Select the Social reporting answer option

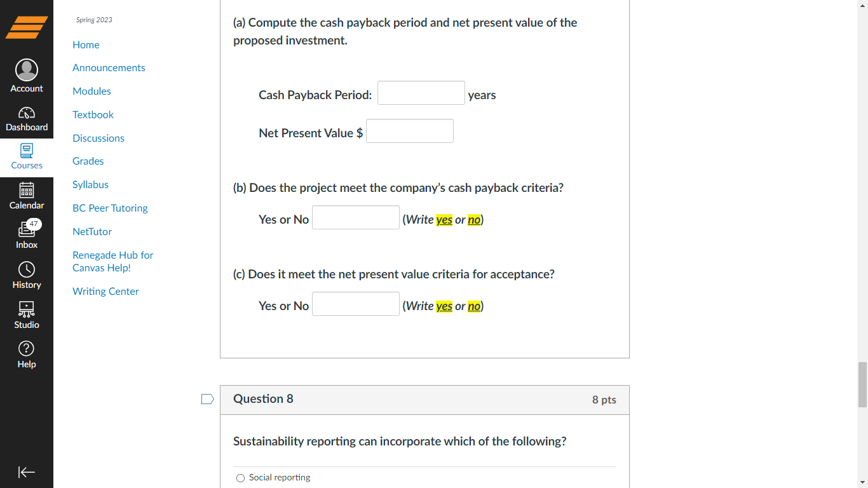coord(240,478)
